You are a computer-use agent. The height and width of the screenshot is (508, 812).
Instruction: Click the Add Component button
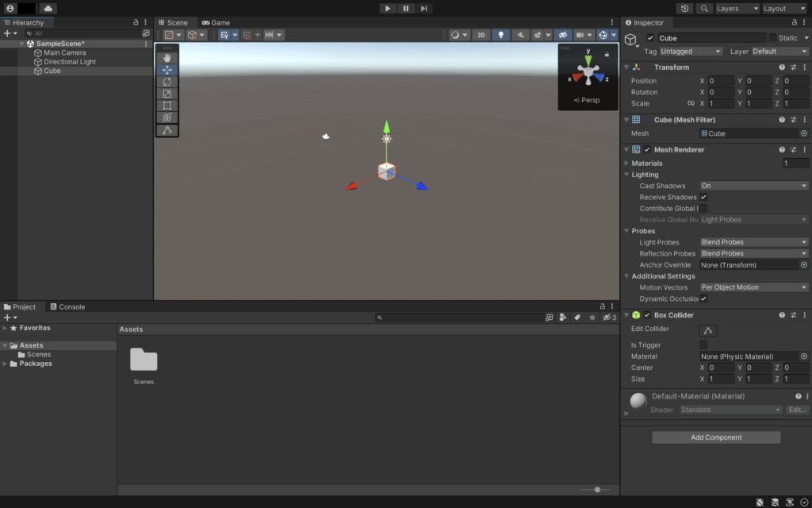pos(716,437)
